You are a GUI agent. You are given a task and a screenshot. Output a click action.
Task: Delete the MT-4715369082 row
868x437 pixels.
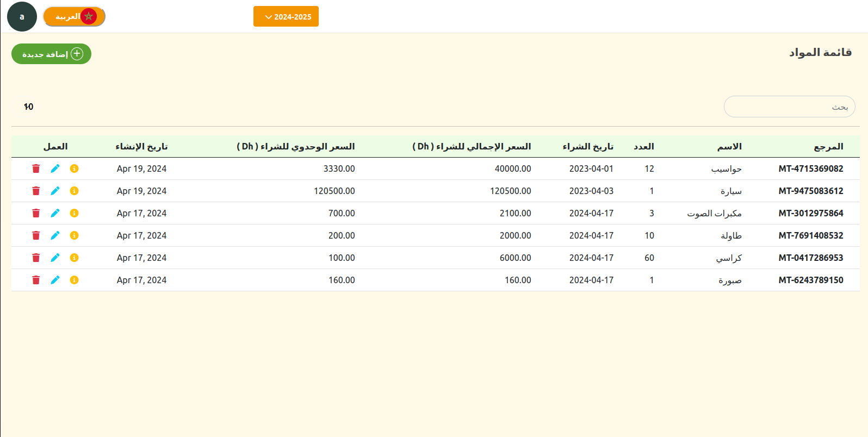coord(36,168)
